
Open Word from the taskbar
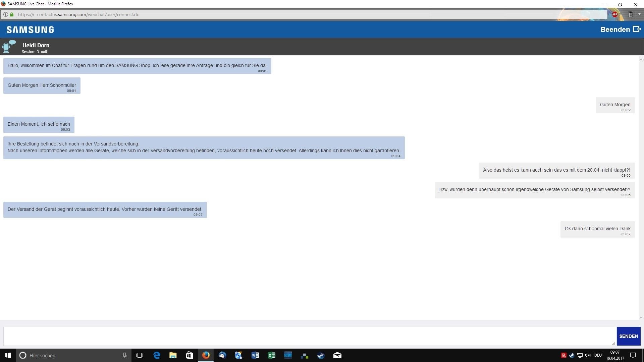coord(255,355)
